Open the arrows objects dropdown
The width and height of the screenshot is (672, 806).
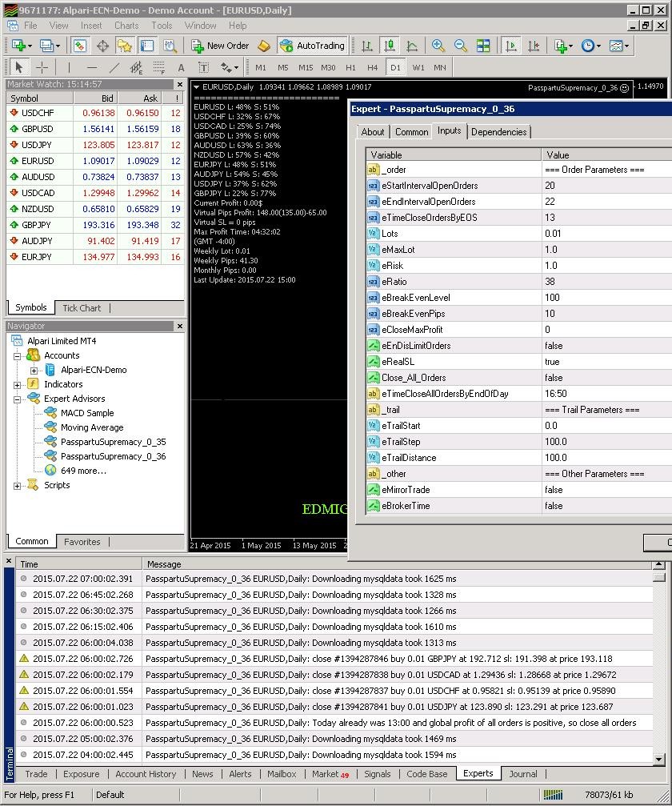229,67
